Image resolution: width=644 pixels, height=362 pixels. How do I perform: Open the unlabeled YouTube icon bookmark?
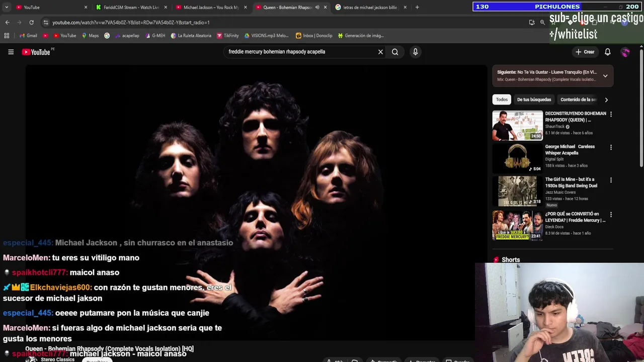(45, 36)
